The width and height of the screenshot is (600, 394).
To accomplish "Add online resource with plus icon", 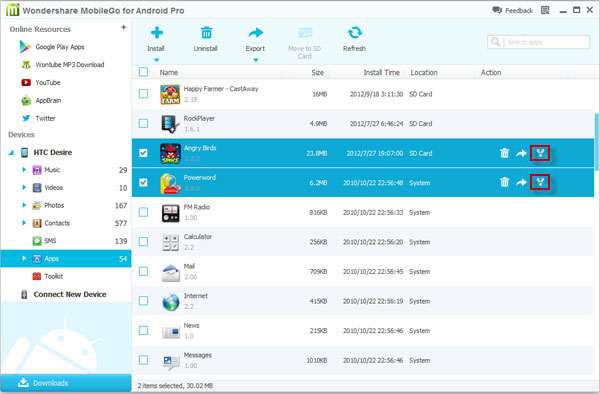I will coord(123,28).
